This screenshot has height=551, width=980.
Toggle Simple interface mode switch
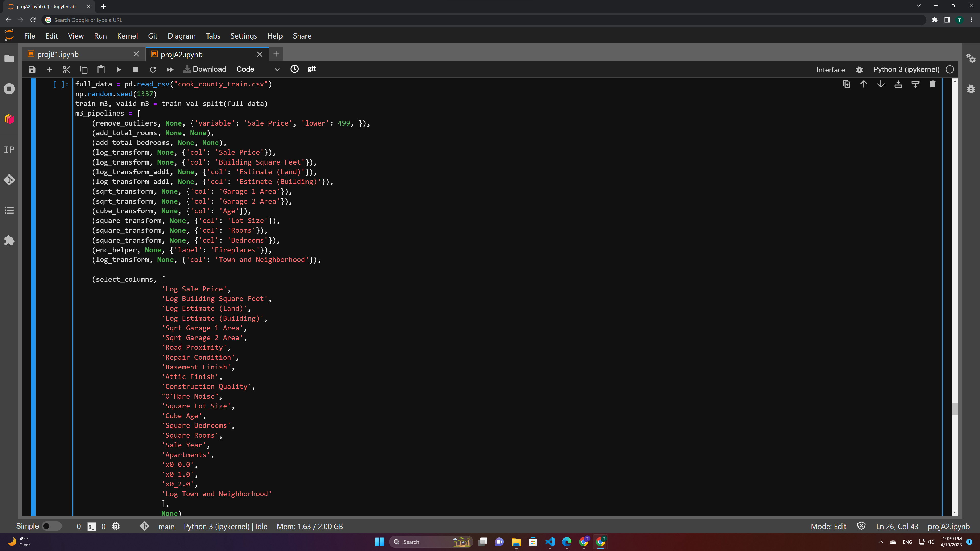click(51, 526)
